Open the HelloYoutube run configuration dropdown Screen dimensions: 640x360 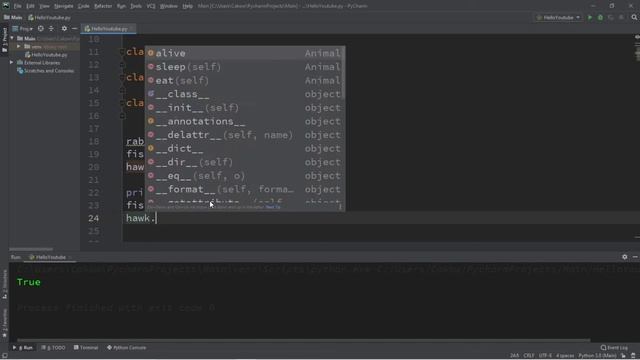click(x=558, y=18)
